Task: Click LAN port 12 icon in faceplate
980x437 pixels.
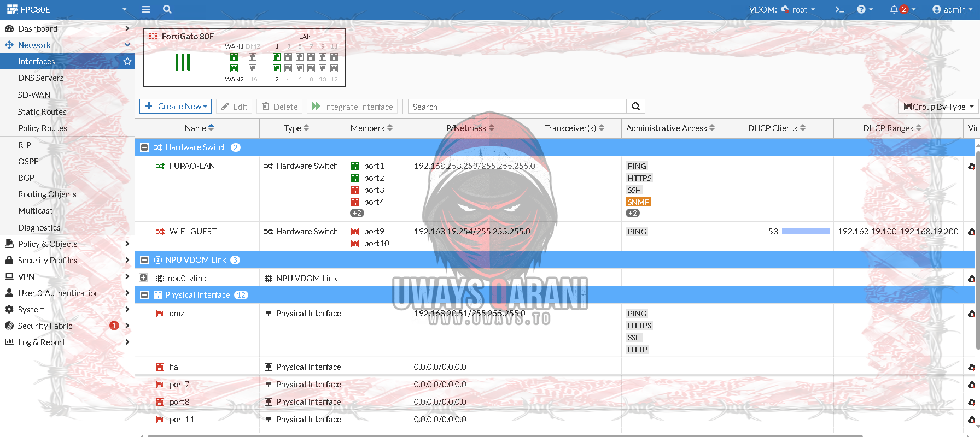Action: (x=334, y=68)
